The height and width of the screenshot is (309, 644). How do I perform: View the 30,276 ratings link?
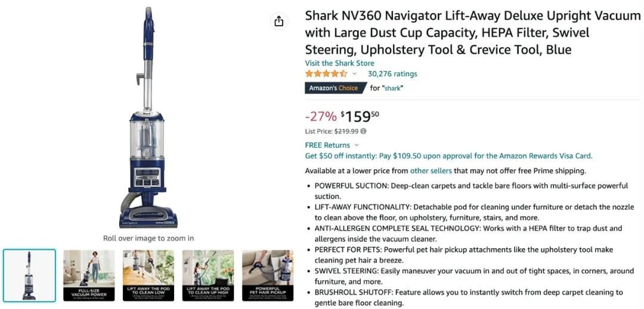pyautogui.click(x=392, y=74)
